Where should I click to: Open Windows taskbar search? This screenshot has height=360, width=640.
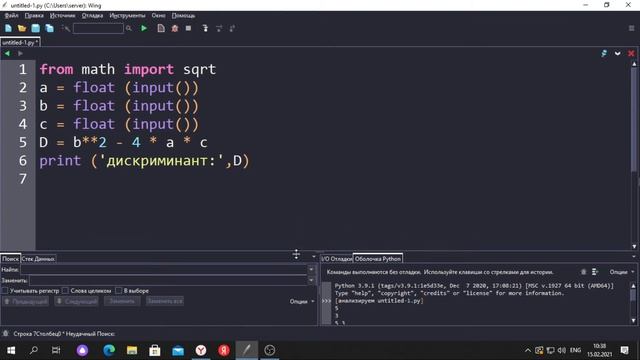(x=34, y=350)
